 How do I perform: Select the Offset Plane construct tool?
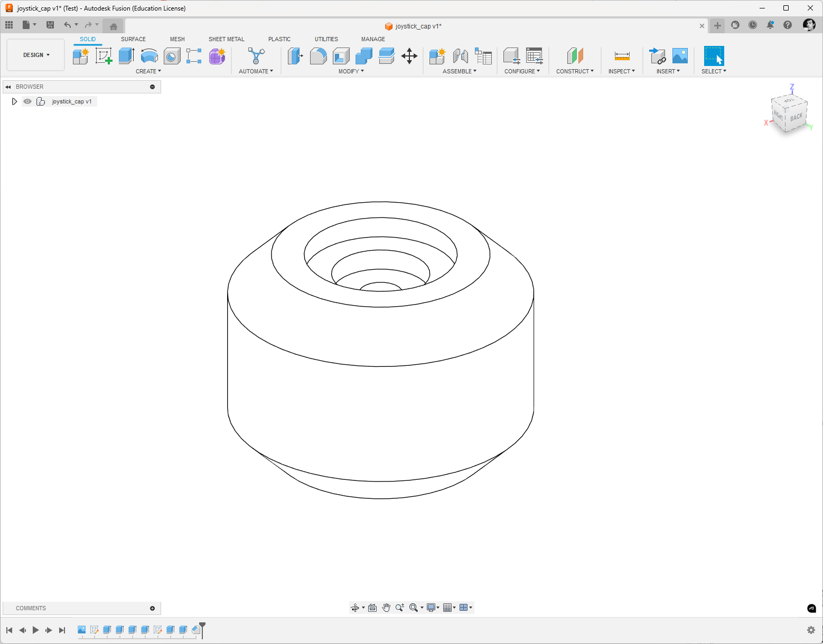[575, 56]
